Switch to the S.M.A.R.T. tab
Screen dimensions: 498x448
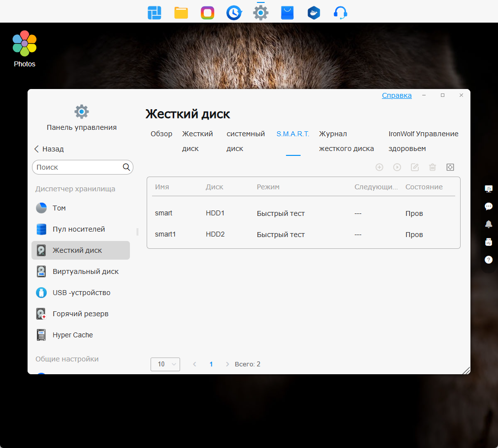(x=293, y=134)
